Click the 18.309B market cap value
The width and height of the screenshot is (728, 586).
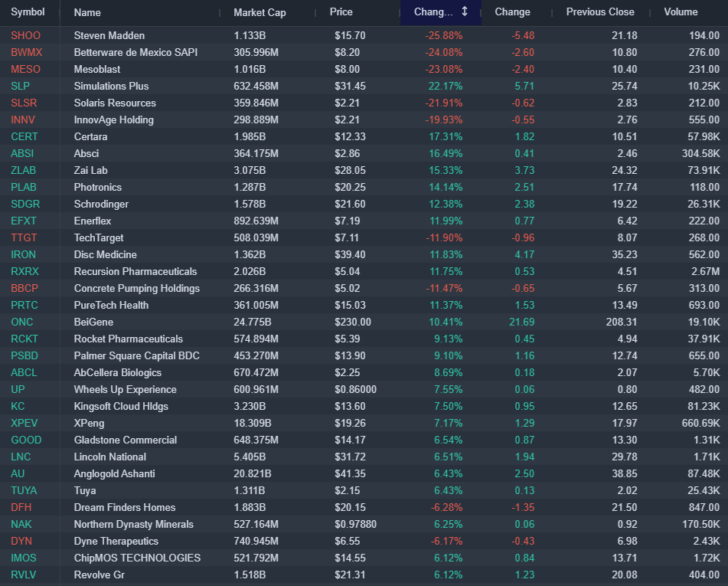click(x=252, y=423)
